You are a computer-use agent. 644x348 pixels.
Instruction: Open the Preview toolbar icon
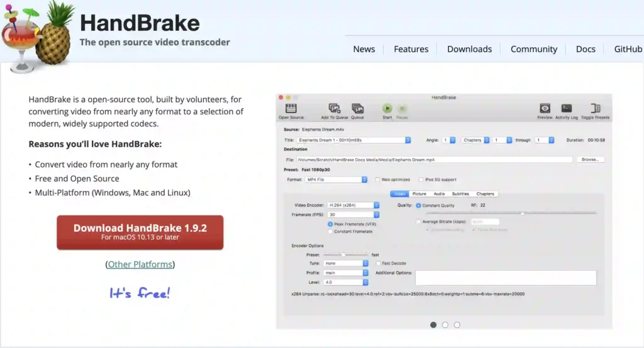click(545, 108)
